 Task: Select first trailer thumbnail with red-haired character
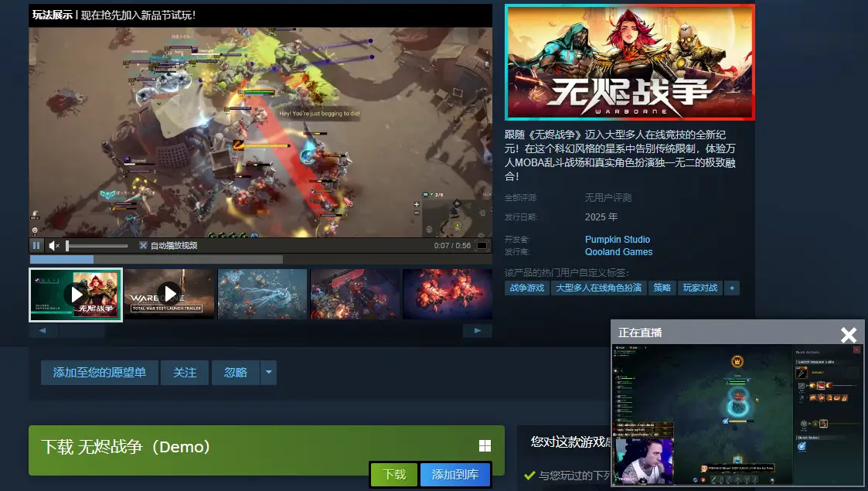pos(76,295)
